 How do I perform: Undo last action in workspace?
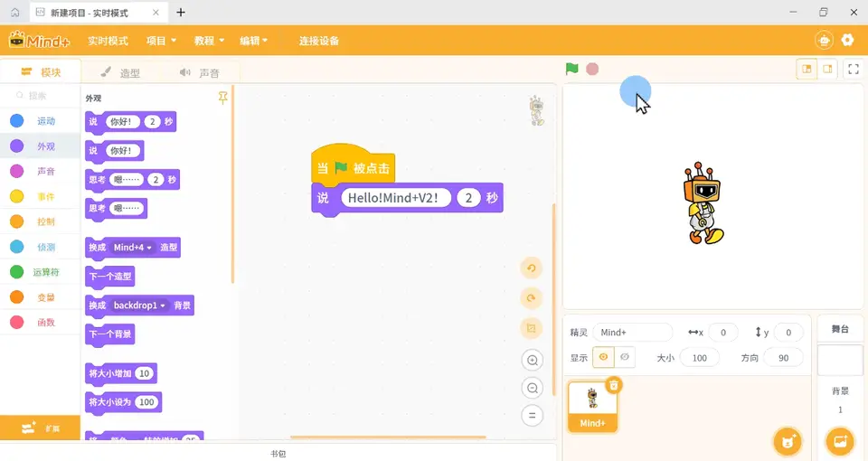(x=532, y=268)
